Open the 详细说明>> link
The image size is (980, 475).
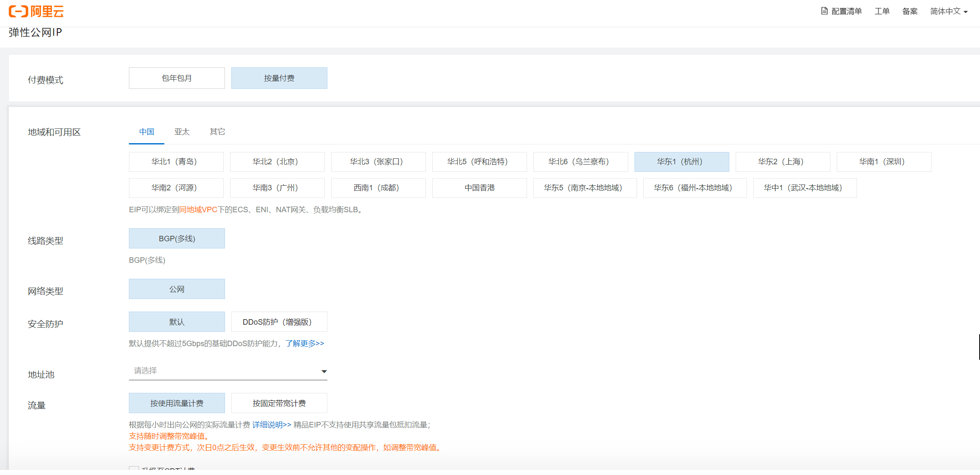pos(271,425)
